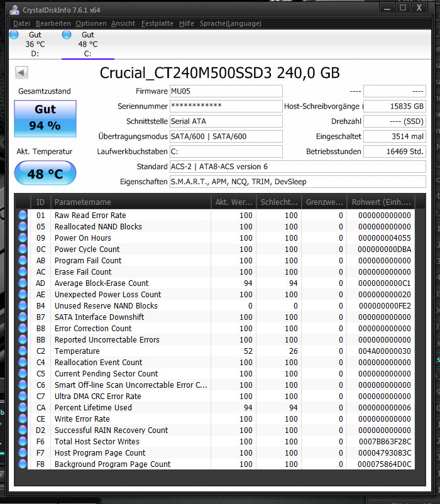Click the status orb for Error Correction Count
The width and height of the screenshot is (440, 504).
[23, 329]
